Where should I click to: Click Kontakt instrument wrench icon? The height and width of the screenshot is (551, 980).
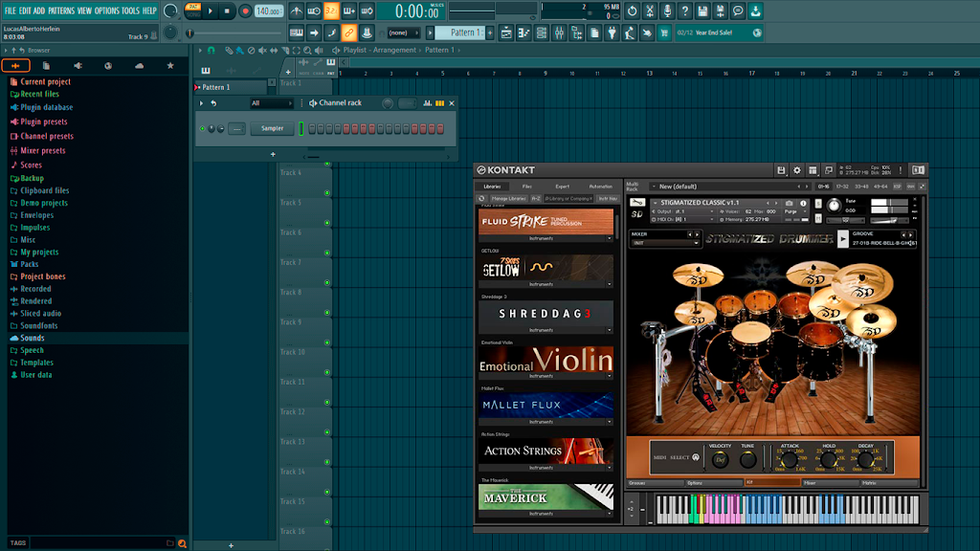click(636, 203)
